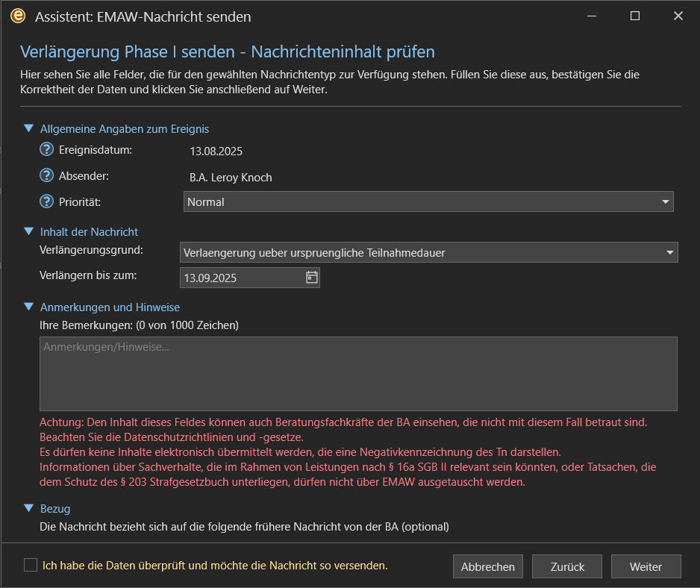The width and height of the screenshot is (700, 588).
Task: Collapse the Inhalt der Nachricht section
Action: [28, 231]
